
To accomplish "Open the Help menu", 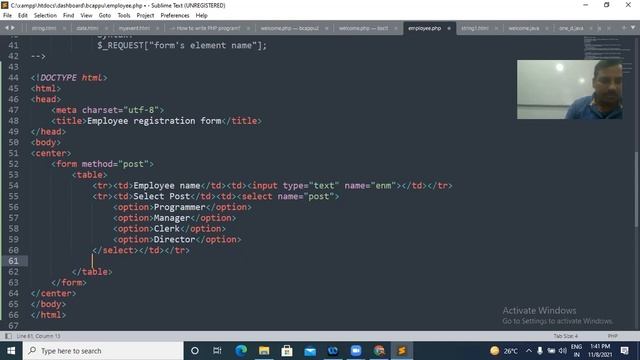I will [202, 16].
